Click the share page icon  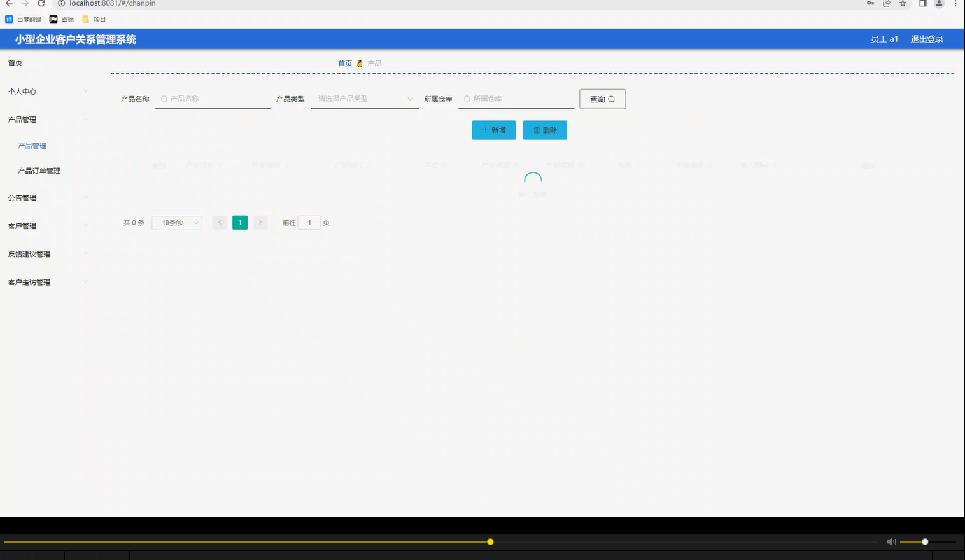coord(886,4)
